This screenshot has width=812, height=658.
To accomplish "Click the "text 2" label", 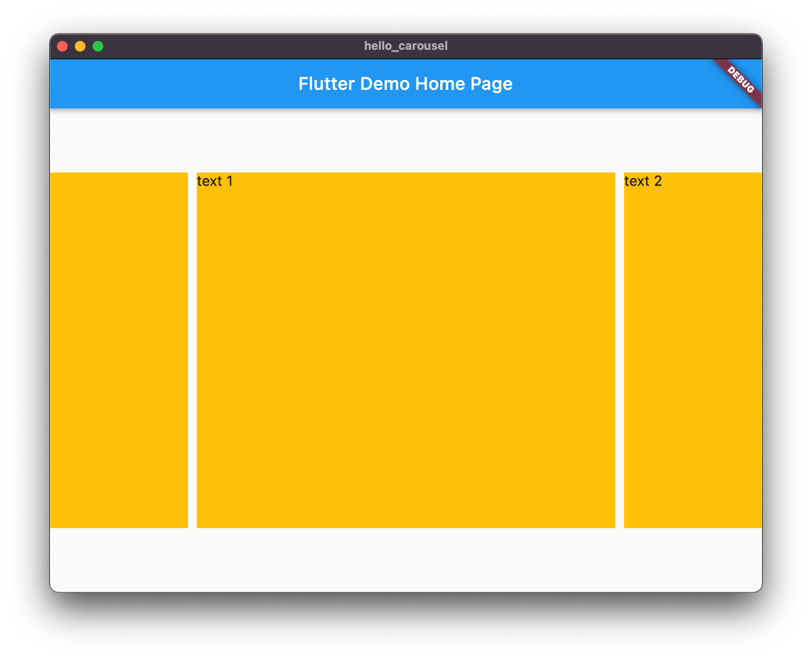I will [643, 181].
